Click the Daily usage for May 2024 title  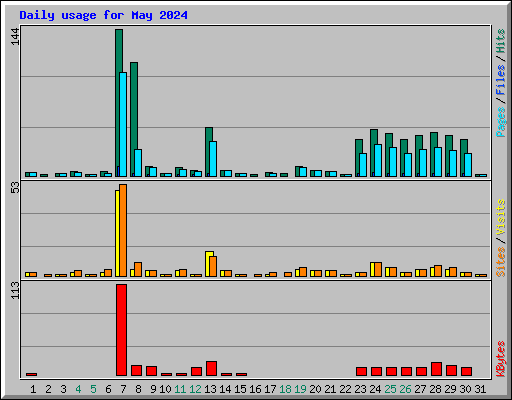point(103,15)
